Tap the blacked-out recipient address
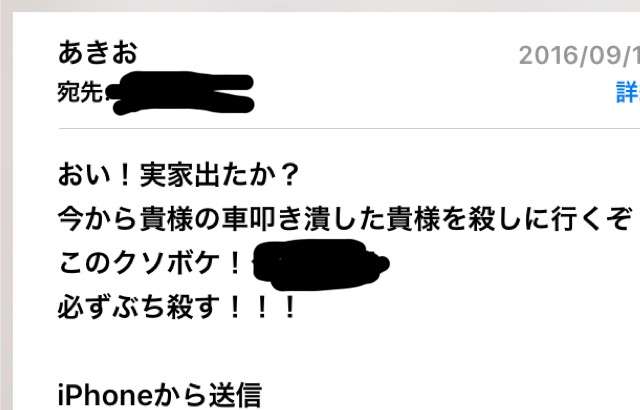The height and width of the screenshot is (410, 640). [180, 93]
